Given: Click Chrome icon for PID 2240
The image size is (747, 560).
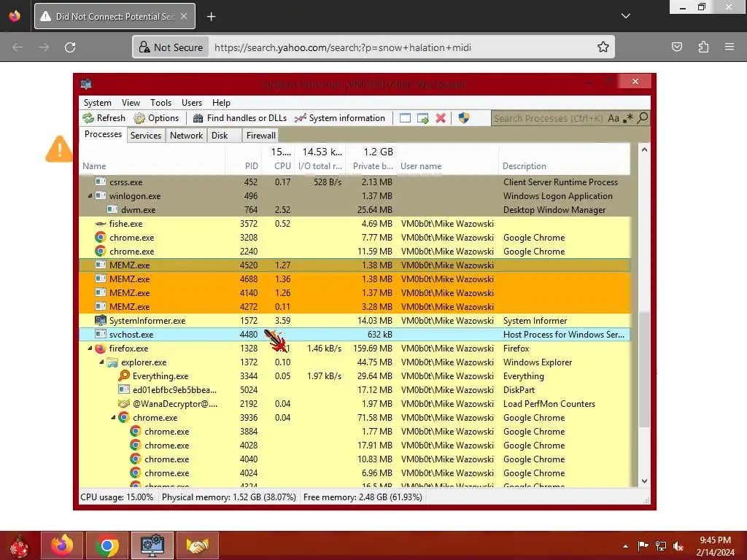Looking at the screenshot, I should [x=100, y=251].
